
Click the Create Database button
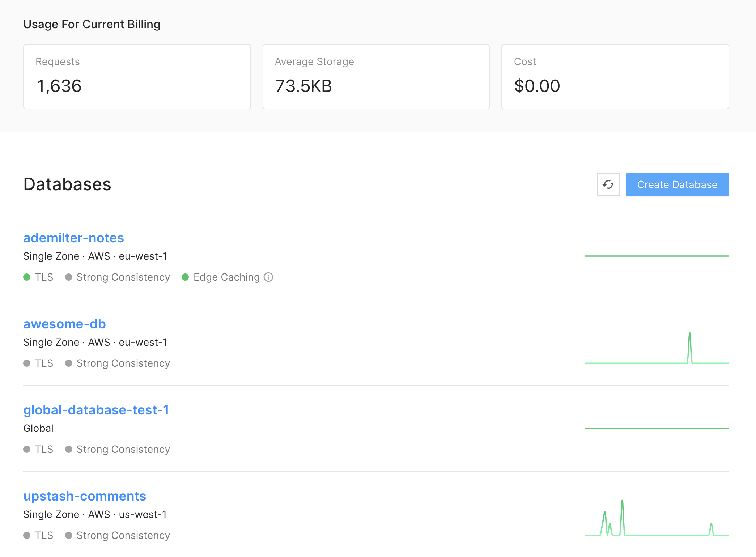coord(677,184)
